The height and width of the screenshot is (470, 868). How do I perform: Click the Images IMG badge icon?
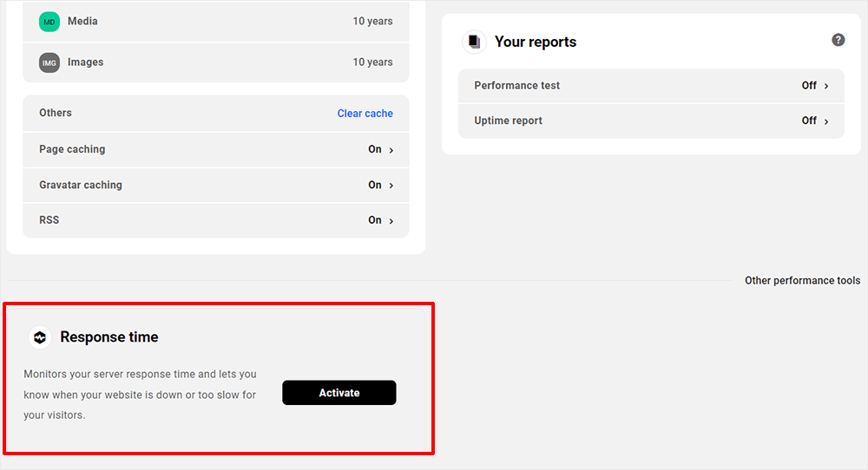[49, 62]
